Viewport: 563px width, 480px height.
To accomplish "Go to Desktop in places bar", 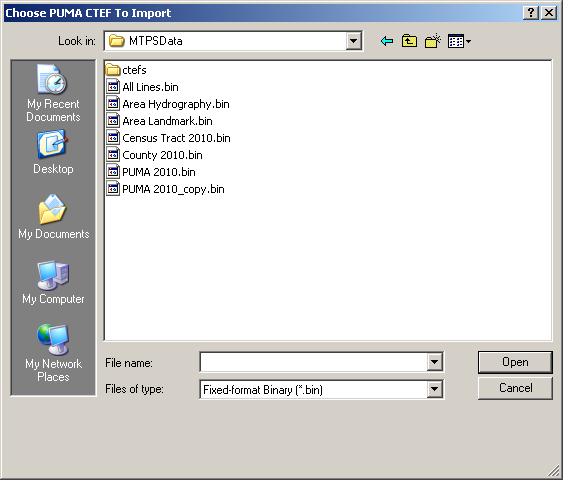I will 53,152.
